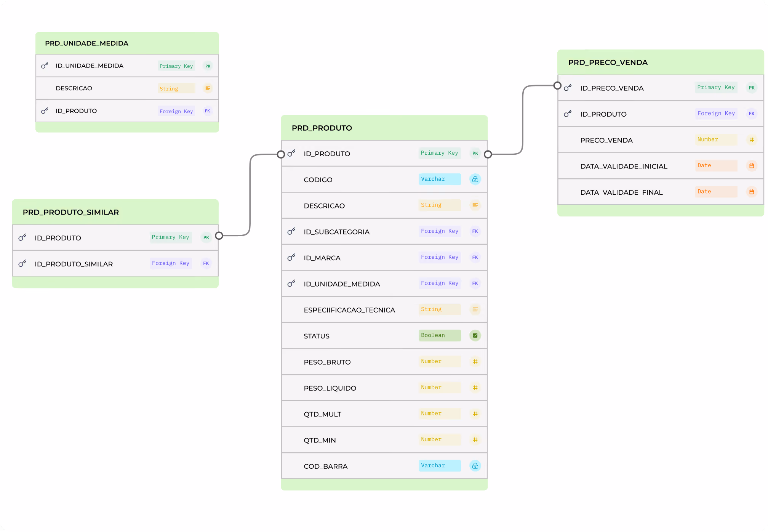Select the CODIGO field name
Image resolution: width=768 pixels, height=532 pixels.
coord(318,180)
